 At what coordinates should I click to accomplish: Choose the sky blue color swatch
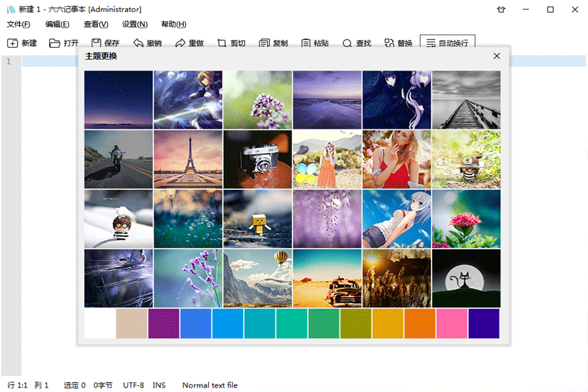(228, 324)
